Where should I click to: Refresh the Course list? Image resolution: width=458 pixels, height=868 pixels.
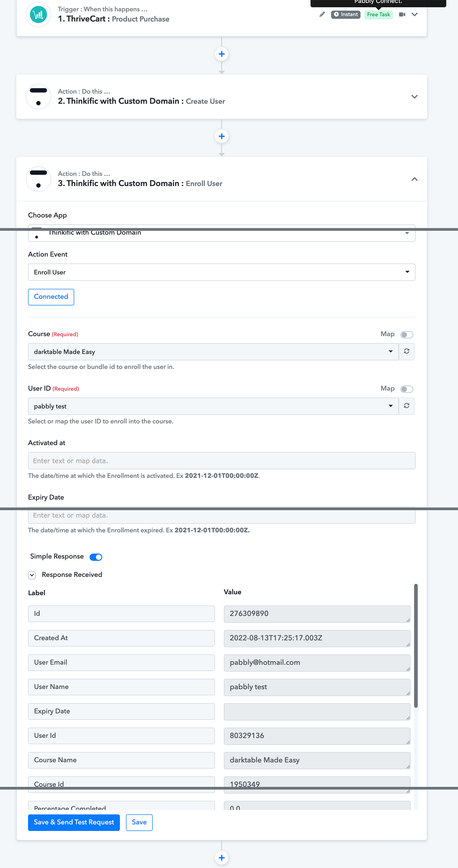coord(406,352)
